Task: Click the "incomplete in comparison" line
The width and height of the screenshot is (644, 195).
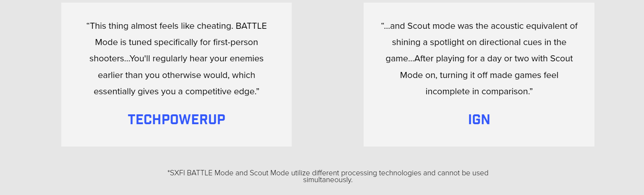Action: (479, 92)
